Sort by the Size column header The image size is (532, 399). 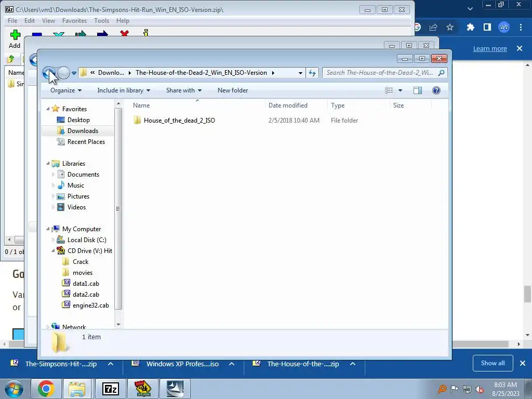(410, 105)
